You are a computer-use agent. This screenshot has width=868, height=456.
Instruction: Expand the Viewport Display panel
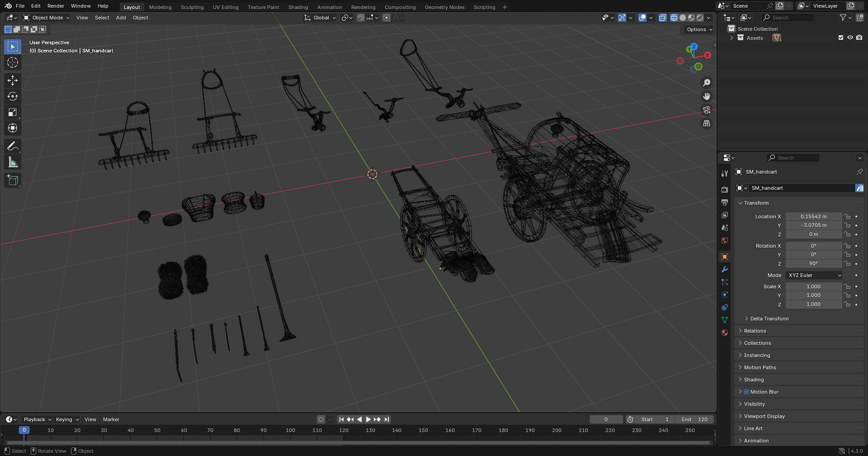764,416
